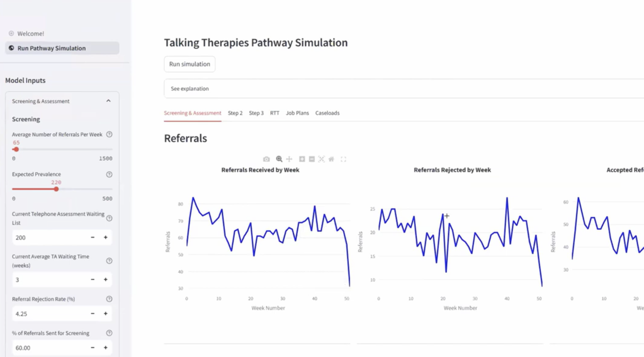Show help for Referral Rejection Rate
The height and width of the screenshot is (357, 644).
109,299
